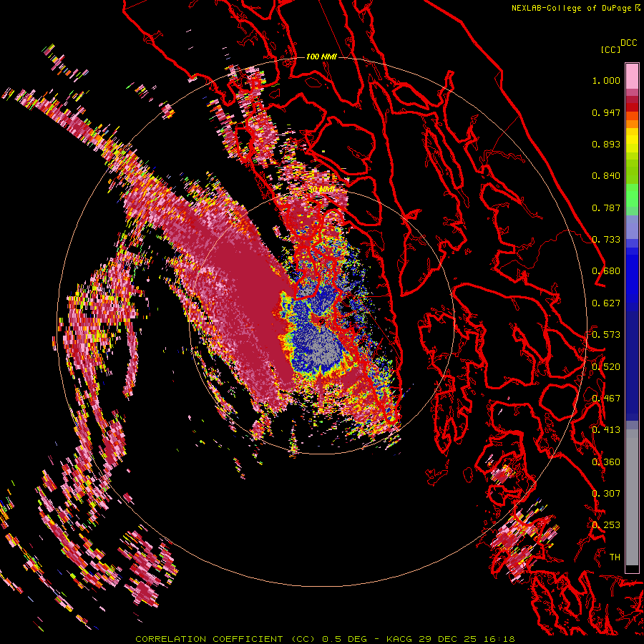Select the 0.787 legend value
The height and width of the screenshot is (644, 644).
coord(606,208)
